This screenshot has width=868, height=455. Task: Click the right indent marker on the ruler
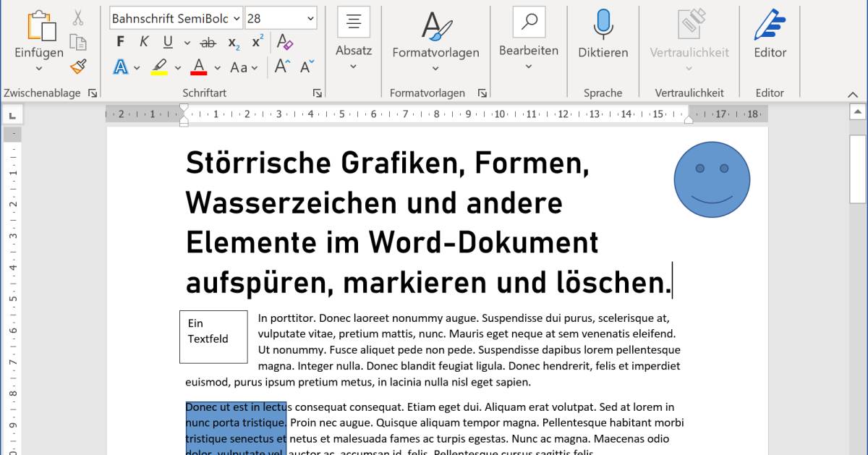click(688, 121)
